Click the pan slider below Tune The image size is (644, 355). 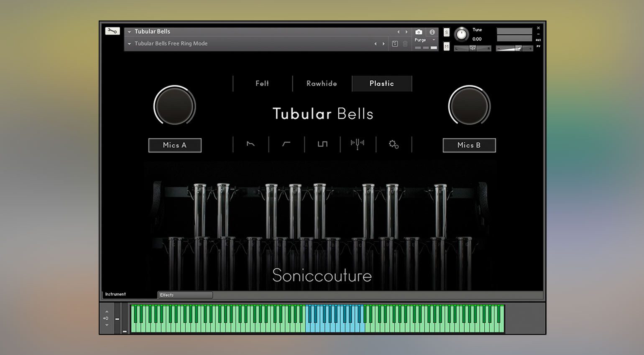point(473,48)
